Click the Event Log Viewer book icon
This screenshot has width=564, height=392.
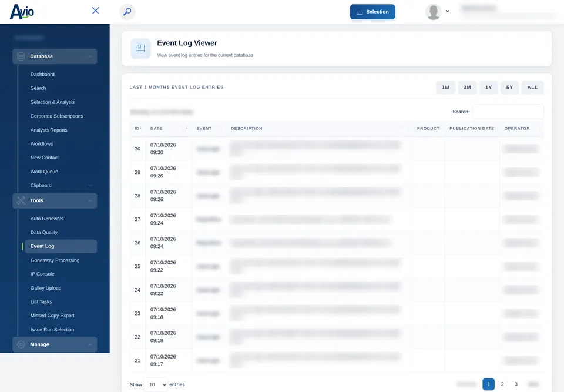(140, 48)
